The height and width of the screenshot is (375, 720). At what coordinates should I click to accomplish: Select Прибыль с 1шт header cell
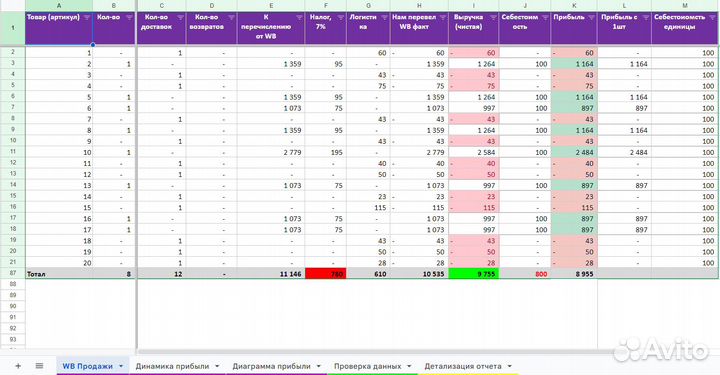pyautogui.click(x=624, y=28)
